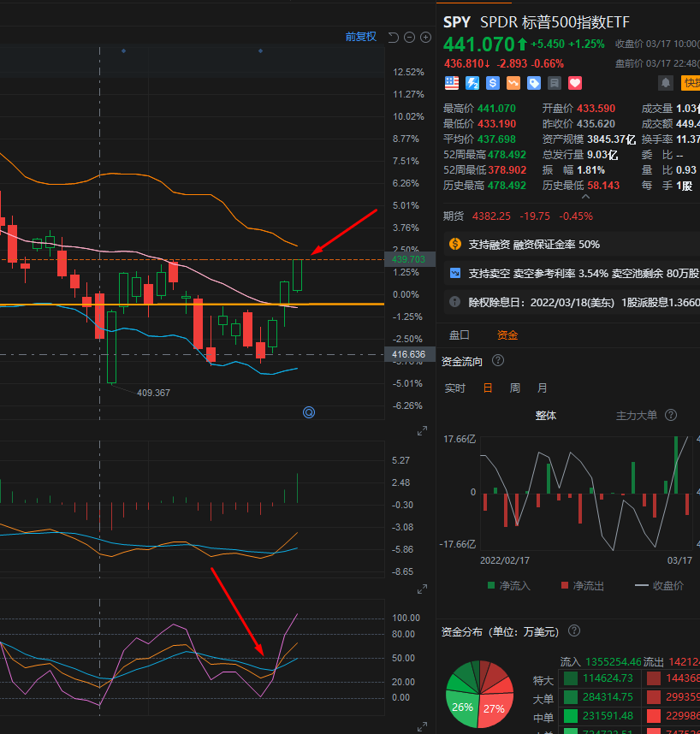The image size is (700, 734).
Task: Click the 期货 futures quote 4382.25
Action: pyautogui.click(x=491, y=216)
